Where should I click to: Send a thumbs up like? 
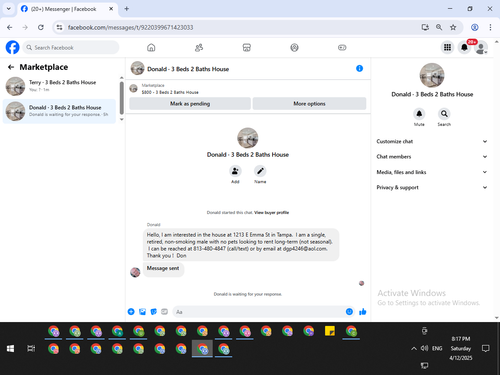tap(363, 312)
